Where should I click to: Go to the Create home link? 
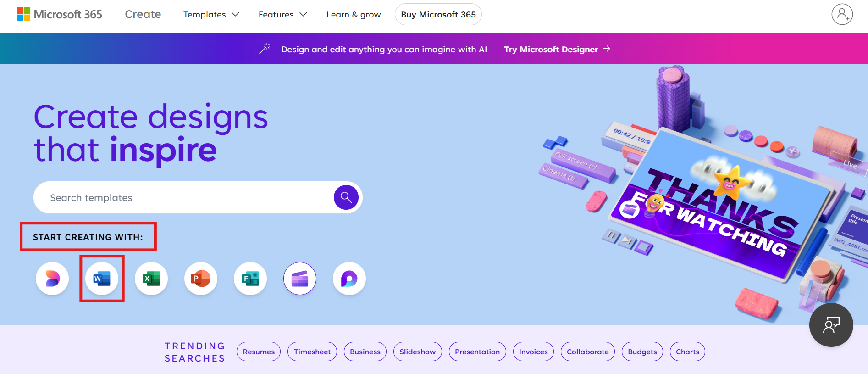click(x=143, y=14)
